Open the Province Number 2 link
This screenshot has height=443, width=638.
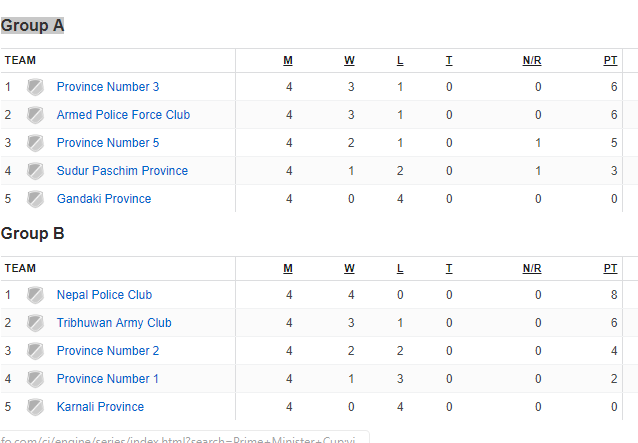(x=108, y=351)
